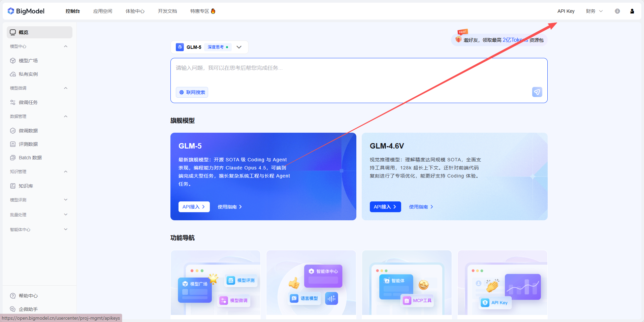Click API接入 button on GLM-5 card
644x322 pixels.
[x=194, y=207]
